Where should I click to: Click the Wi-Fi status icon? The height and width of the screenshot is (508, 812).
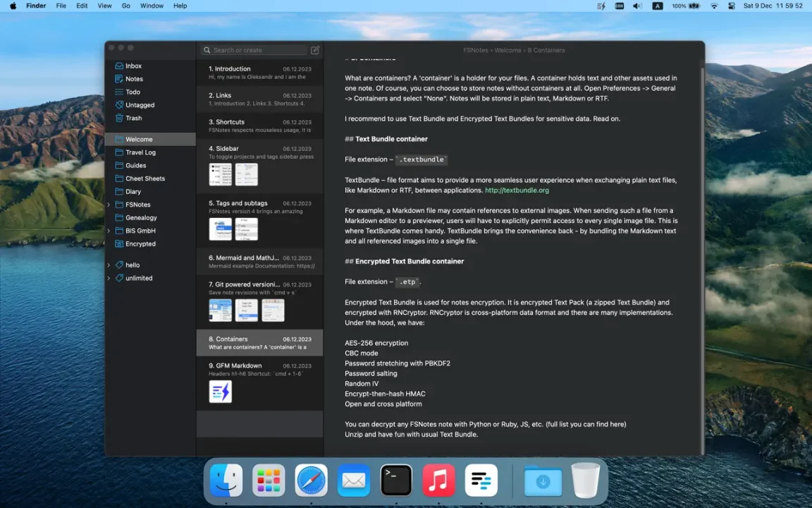pos(714,6)
